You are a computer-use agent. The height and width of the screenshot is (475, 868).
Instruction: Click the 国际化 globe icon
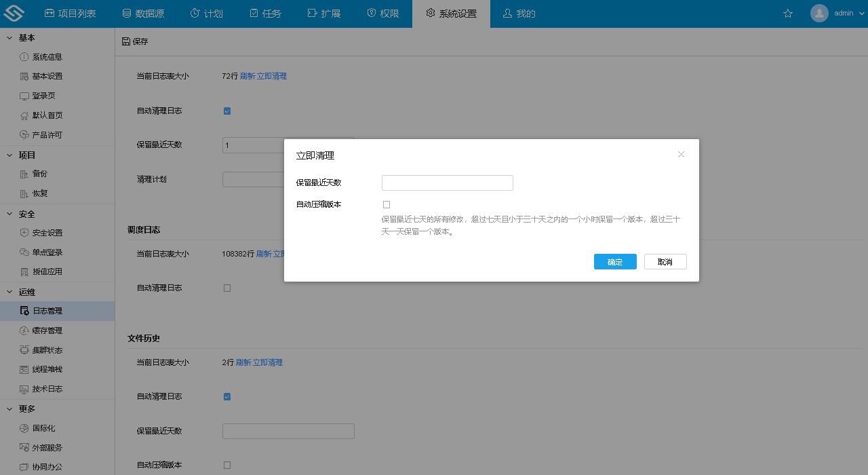point(24,428)
